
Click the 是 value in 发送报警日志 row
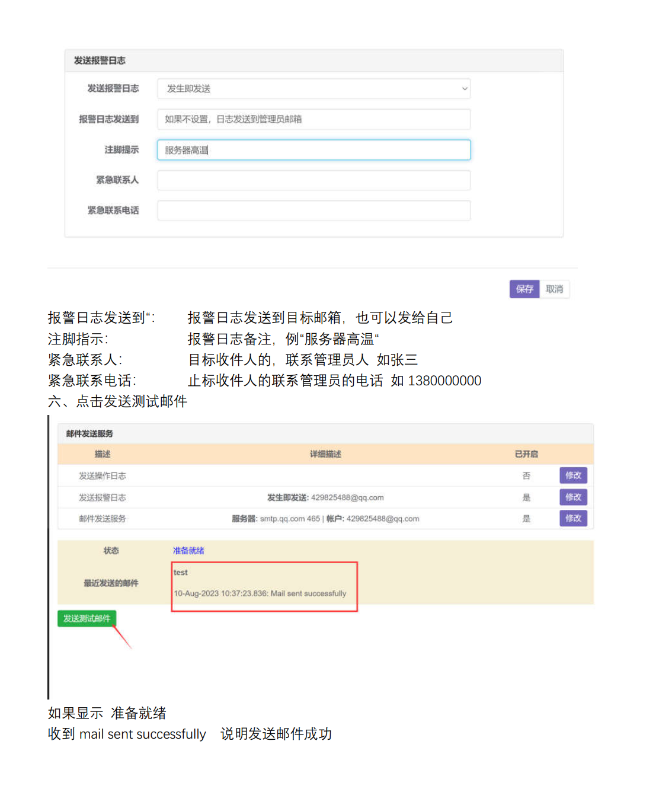(526, 497)
